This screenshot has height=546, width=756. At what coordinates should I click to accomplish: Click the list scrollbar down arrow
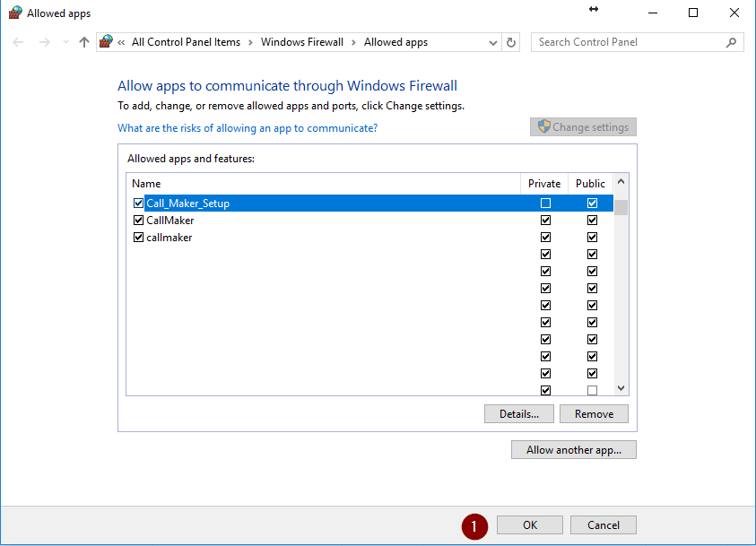(621, 388)
